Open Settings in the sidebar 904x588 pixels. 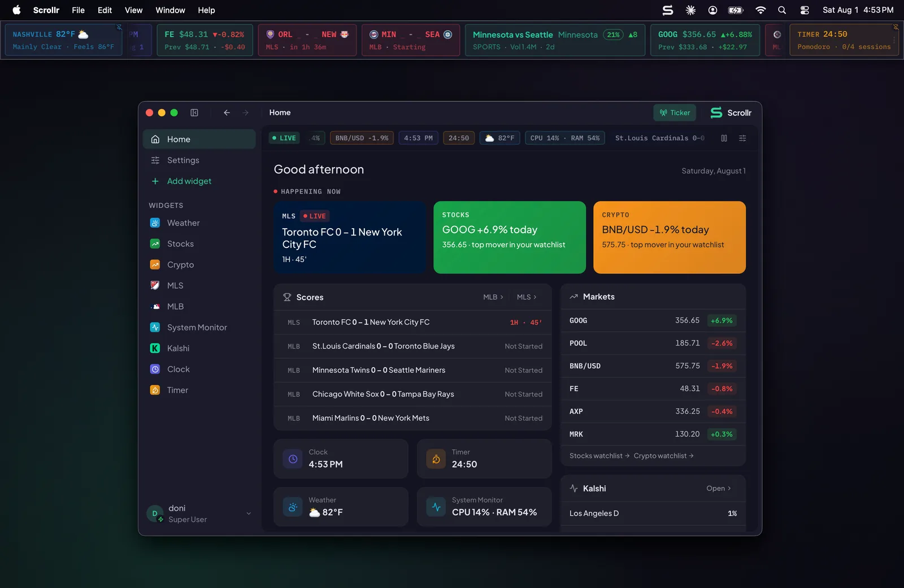199,160
